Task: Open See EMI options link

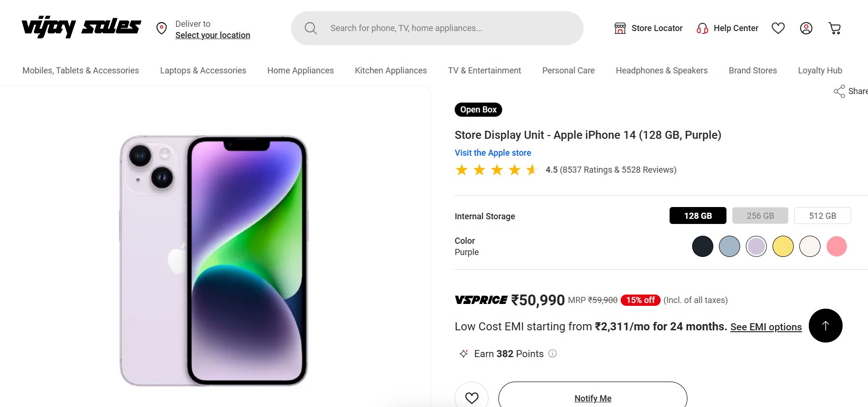Action: 765,327
